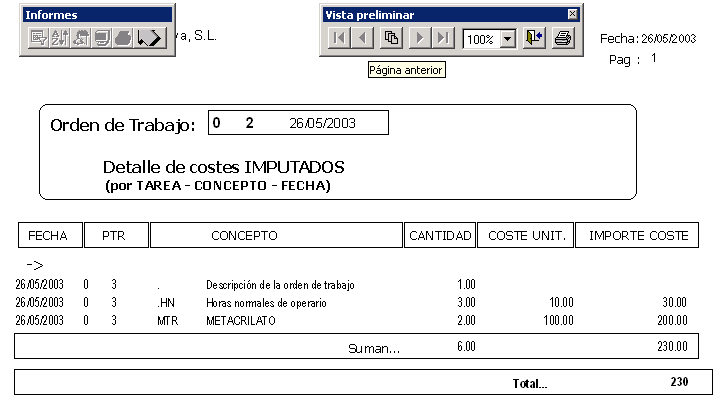The width and height of the screenshot is (720, 403).
Task: Jump to last page of preview
Action: point(443,39)
